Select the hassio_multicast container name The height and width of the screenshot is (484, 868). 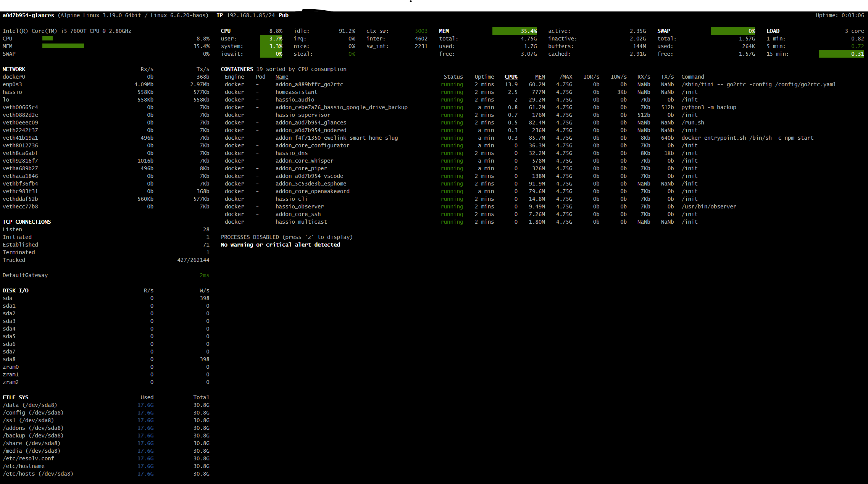[301, 222]
